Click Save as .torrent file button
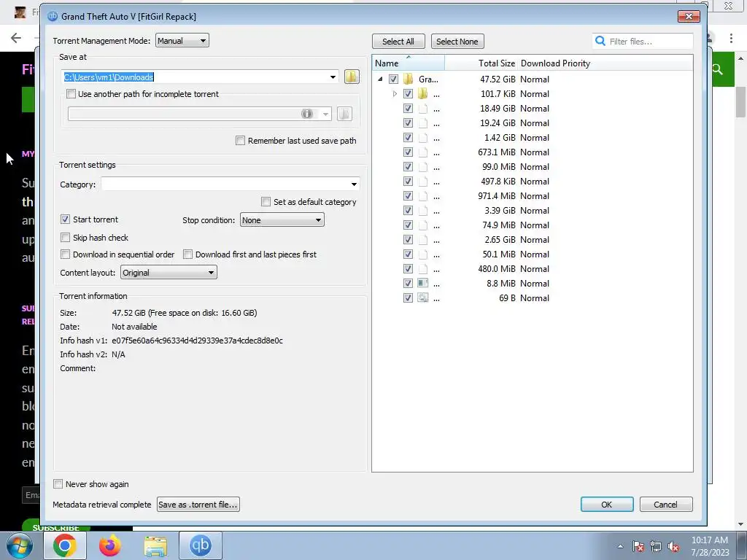Image resolution: width=747 pixels, height=560 pixels. [198, 505]
